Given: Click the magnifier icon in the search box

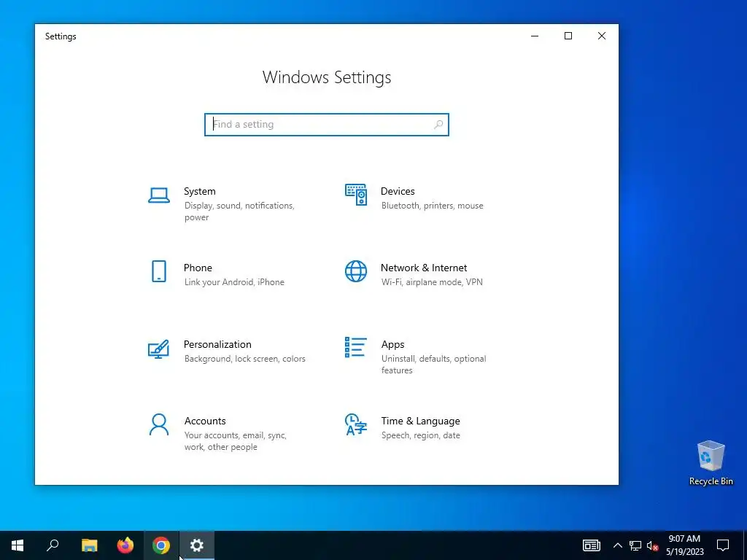Looking at the screenshot, I should 438,125.
